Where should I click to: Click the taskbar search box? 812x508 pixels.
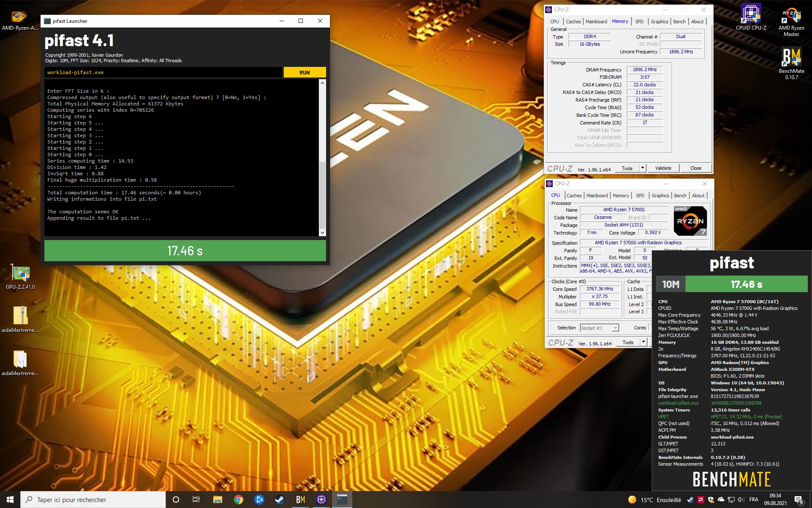coord(93,500)
